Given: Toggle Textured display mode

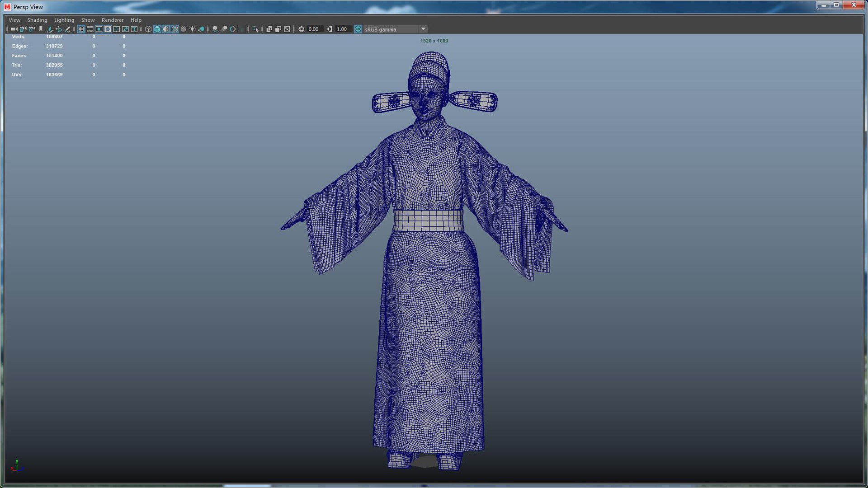Looking at the screenshot, I should tap(184, 29).
